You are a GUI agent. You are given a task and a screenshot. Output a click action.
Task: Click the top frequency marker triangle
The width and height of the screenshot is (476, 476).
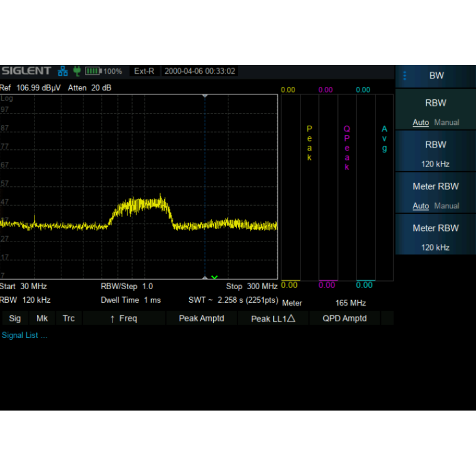tap(205, 96)
